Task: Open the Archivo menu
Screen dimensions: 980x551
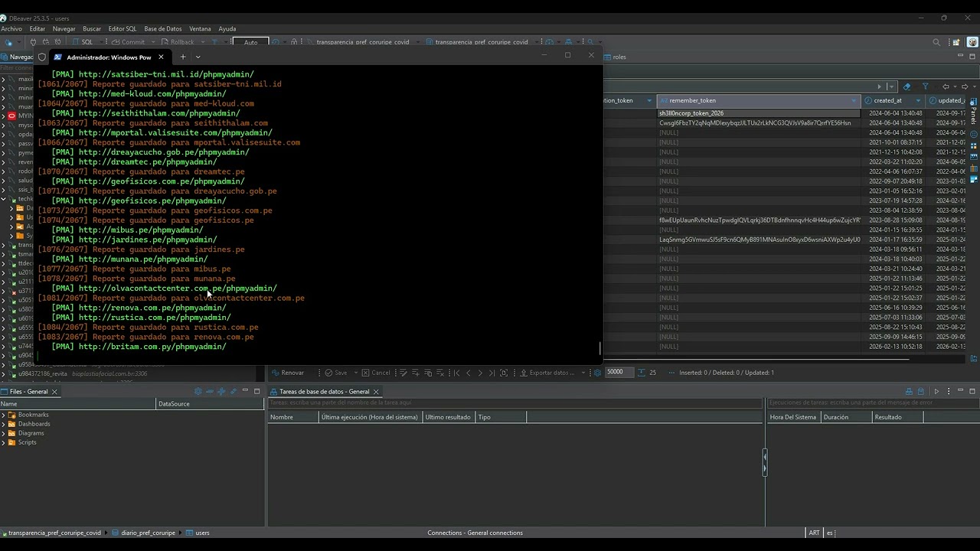Action: 11,29
